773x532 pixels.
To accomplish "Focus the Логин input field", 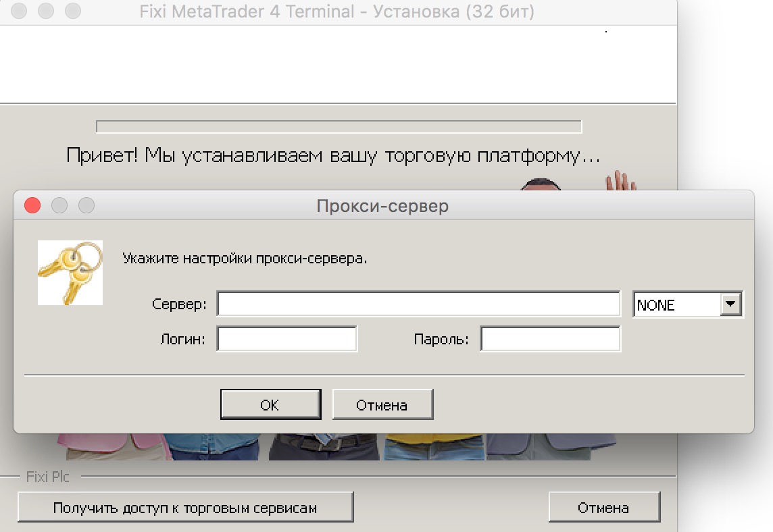I will pos(287,339).
